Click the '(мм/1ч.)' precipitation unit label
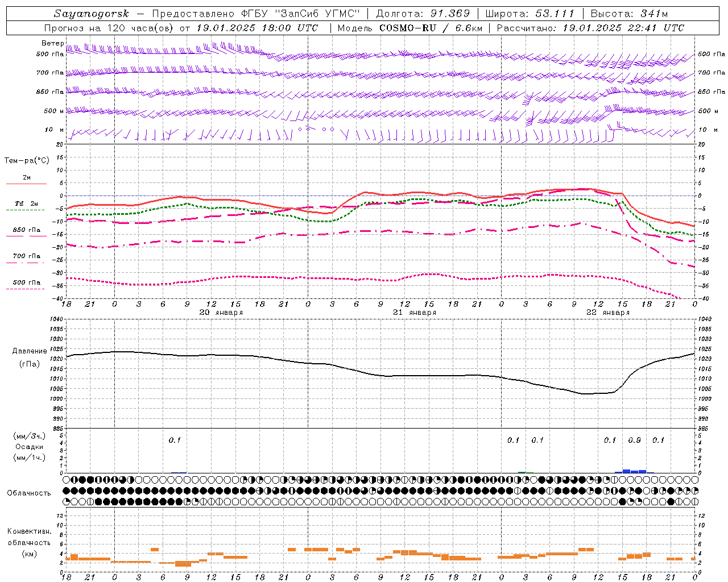The height and width of the screenshot is (582, 728). (x=29, y=458)
